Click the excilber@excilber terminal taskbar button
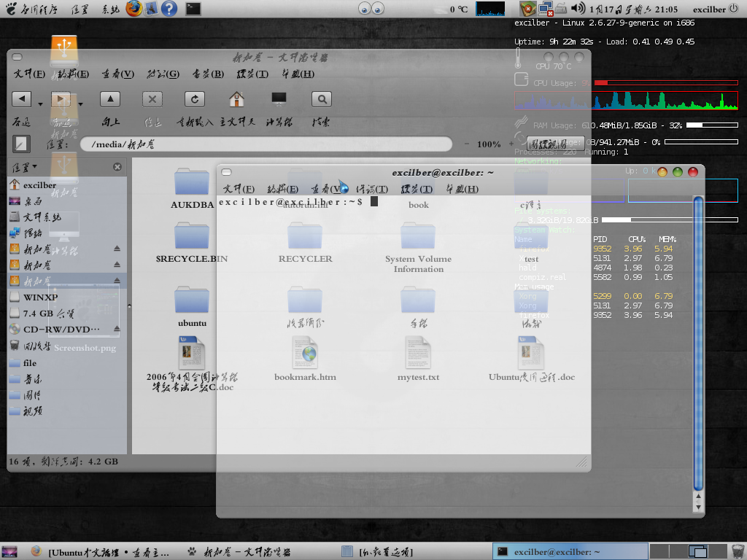This screenshot has width=747, height=560. pos(570,552)
